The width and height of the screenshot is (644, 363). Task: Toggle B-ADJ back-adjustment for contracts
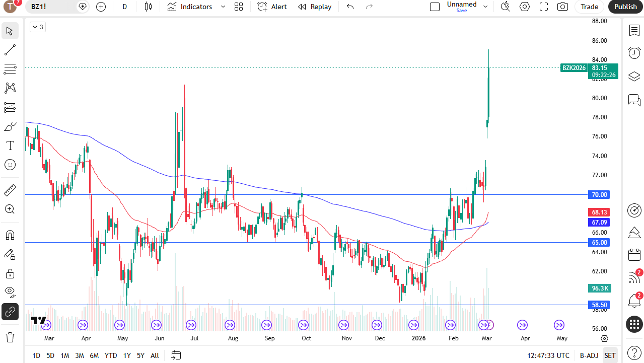point(589,355)
